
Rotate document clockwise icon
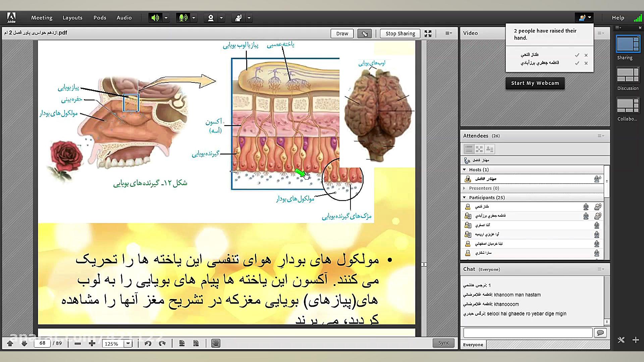pos(162,344)
